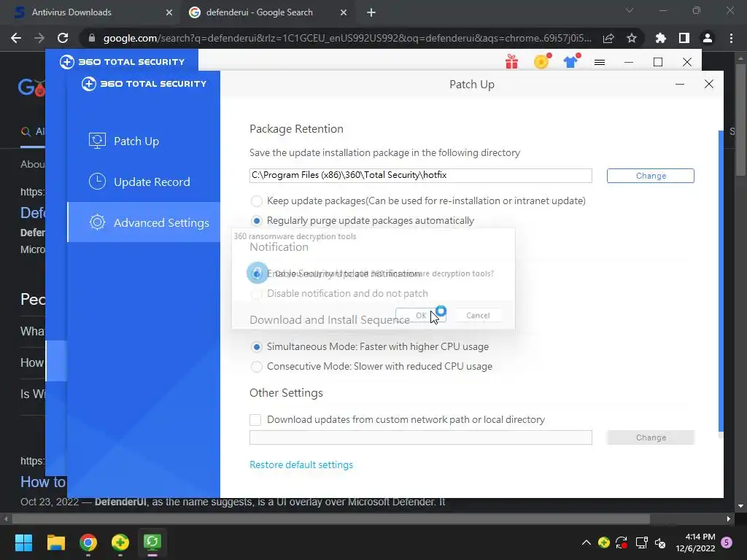
Task: Click OK in the ransomware tools dialog
Action: click(421, 315)
